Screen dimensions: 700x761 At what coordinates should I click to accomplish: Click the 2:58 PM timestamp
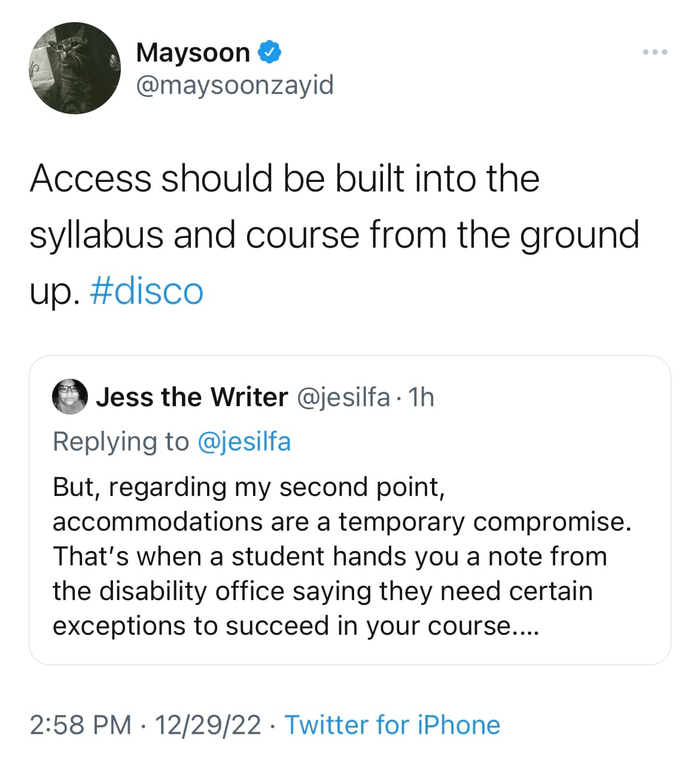pyautogui.click(x=80, y=725)
